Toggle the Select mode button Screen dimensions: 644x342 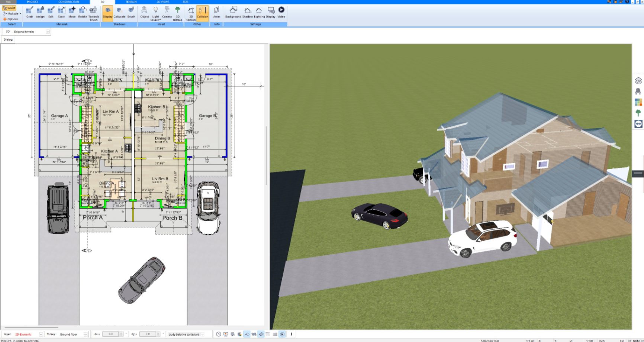coord(9,8)
